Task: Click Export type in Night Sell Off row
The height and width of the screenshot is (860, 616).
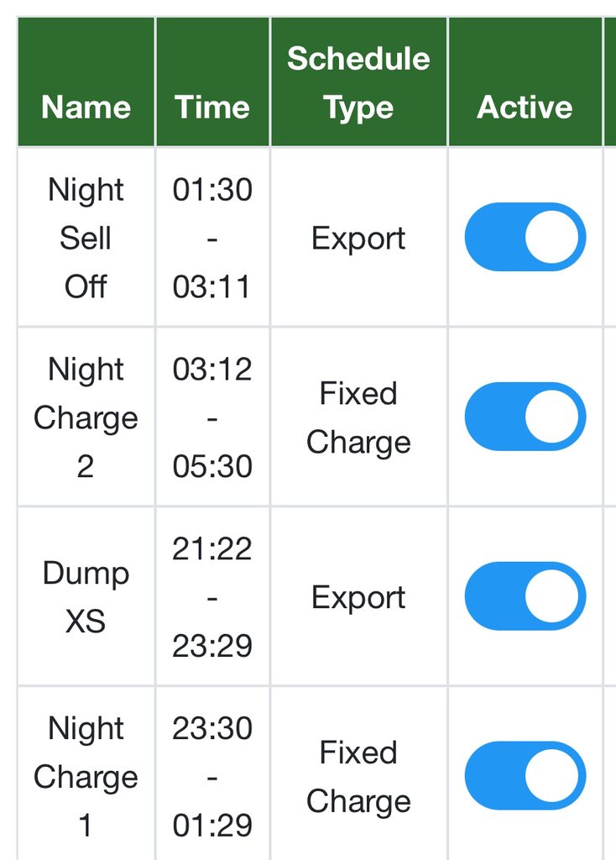Action: 358,239
